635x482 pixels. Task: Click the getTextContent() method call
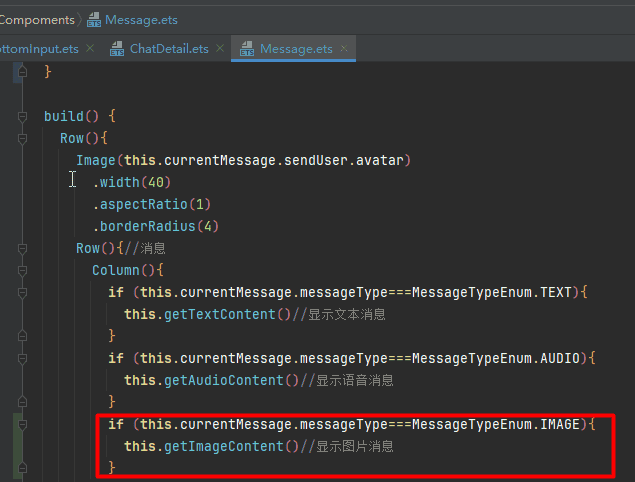click(217, 314)
